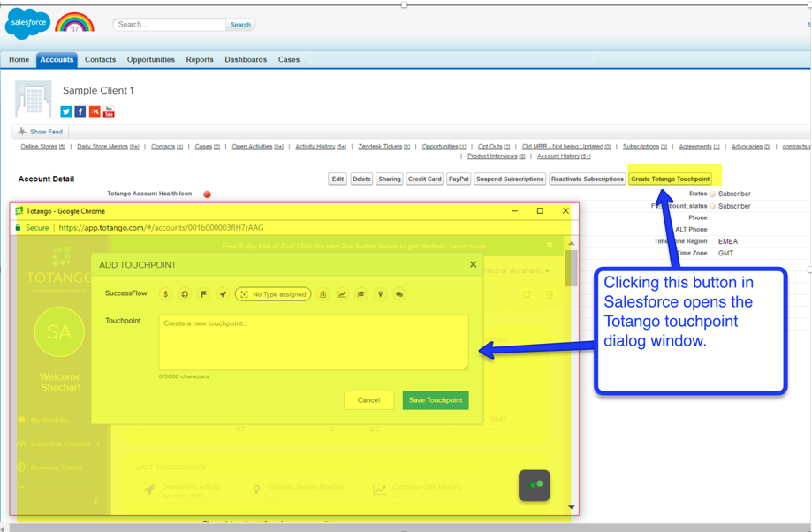The height and width of the screenshot is (532, 812).
Task: Open the Contacts tab
Action: pos(100,59)
